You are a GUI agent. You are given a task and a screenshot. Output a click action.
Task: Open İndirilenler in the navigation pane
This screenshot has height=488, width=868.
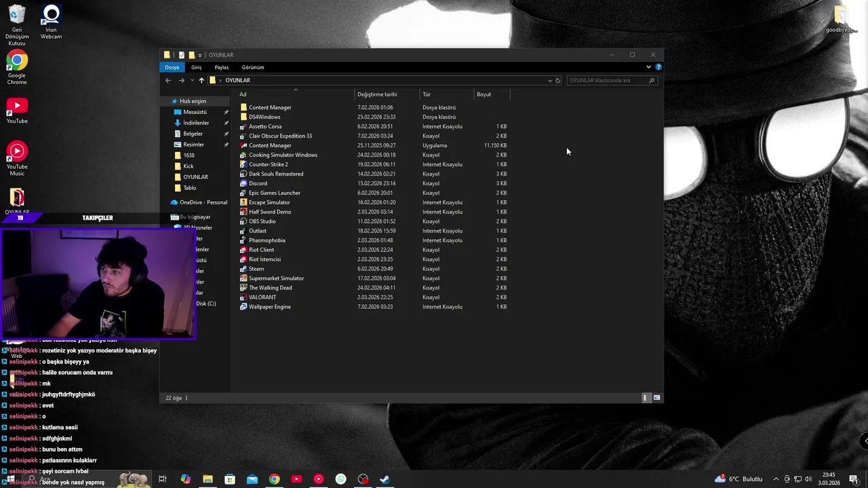point(196,123)
